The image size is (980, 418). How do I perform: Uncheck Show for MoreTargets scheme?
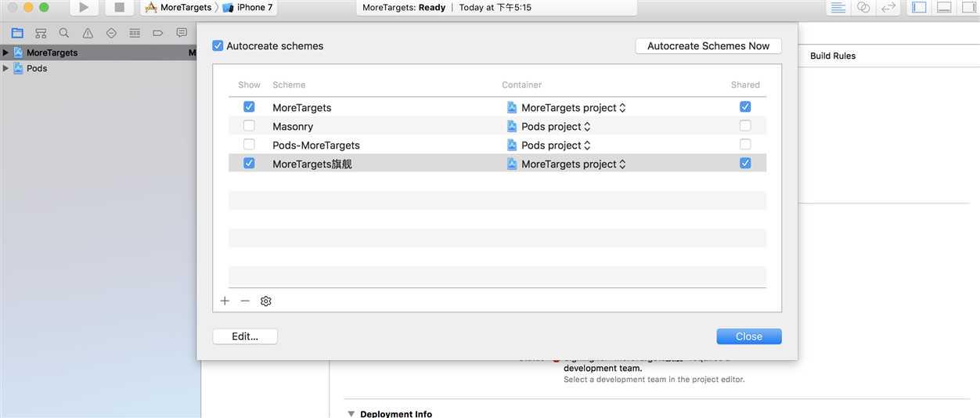click(249, 106)
